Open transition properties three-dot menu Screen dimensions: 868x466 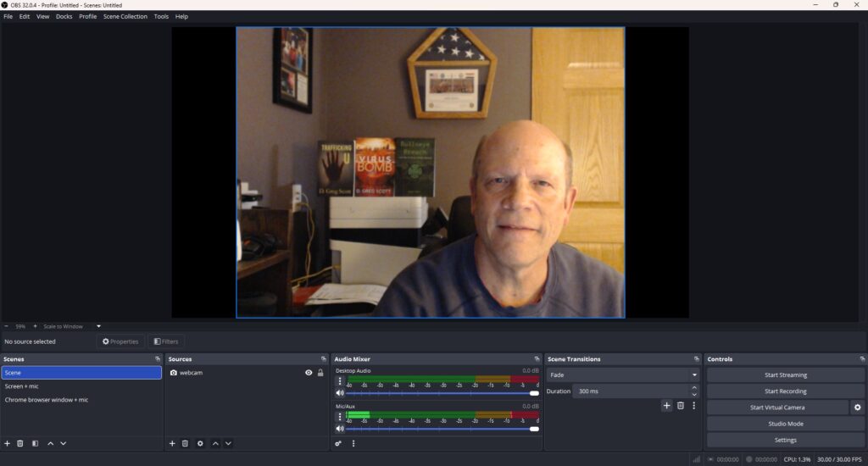693,406
